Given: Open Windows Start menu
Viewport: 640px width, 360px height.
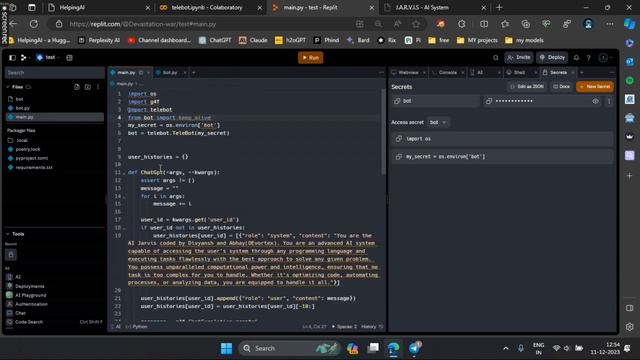Looking at the screenshot, I should pyautogui.click(x=226, y=348).
